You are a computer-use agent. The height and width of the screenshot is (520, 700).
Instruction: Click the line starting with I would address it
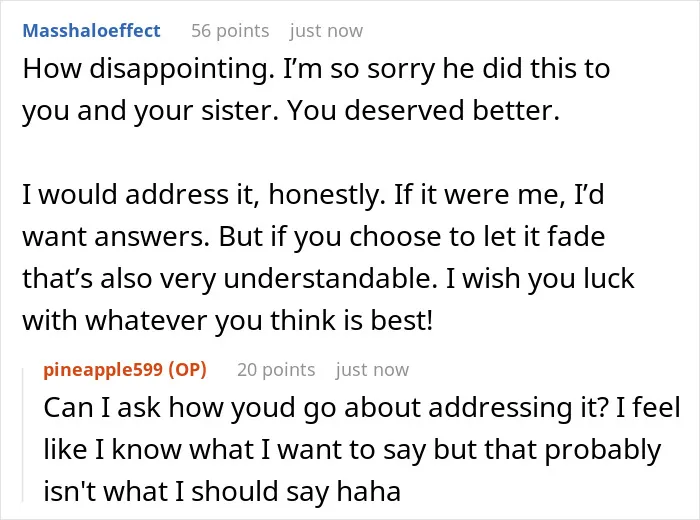pyautogui.click(x=313, y=195)
